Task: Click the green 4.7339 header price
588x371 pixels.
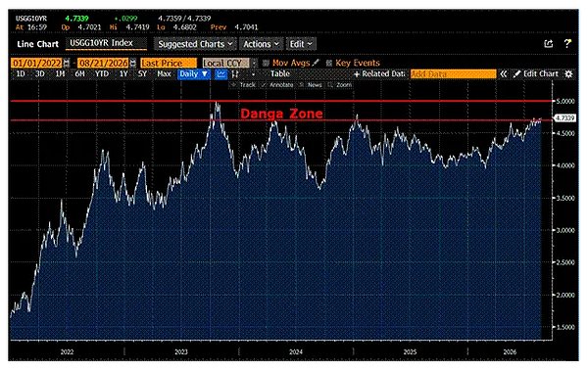Action: 76,19
